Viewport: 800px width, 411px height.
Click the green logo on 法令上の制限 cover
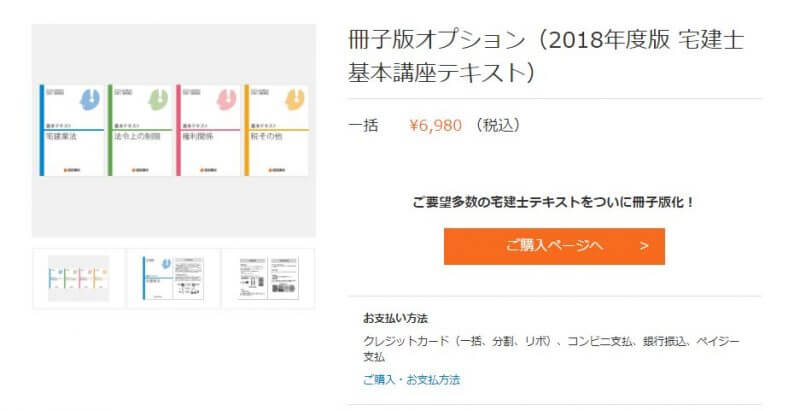[x=158, y=99]
